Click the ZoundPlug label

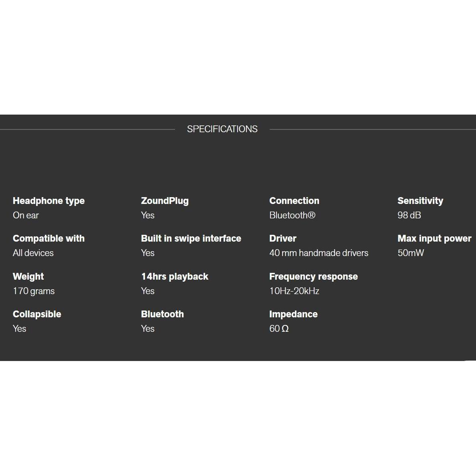(x=165, y=201)
